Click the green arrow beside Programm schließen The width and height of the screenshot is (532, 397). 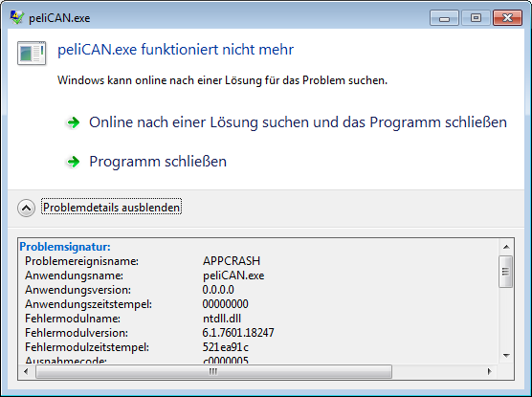(x=73, y=162)
